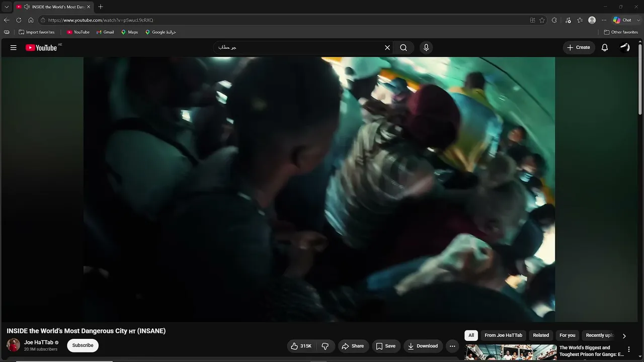Select the Related filter chip
644x362 pixels.
pyautogui.click(x=541, y=335)
